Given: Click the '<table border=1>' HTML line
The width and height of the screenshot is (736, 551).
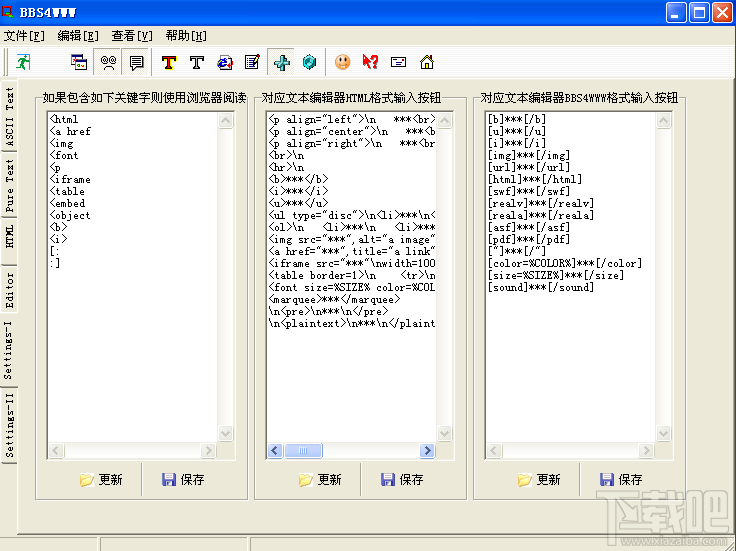Looking at the screenshot, I should (352, 275).
